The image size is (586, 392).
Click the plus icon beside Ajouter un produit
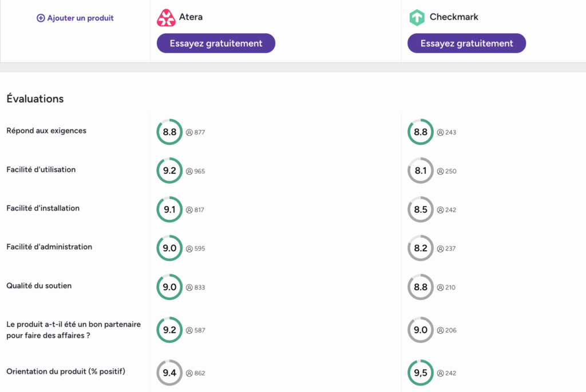point(41,18)
